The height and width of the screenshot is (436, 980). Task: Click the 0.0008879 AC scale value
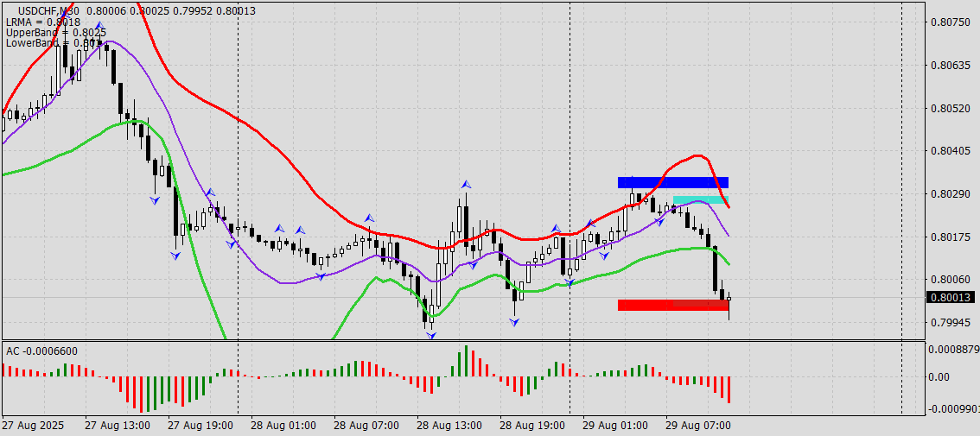click(x=953, y=349)
